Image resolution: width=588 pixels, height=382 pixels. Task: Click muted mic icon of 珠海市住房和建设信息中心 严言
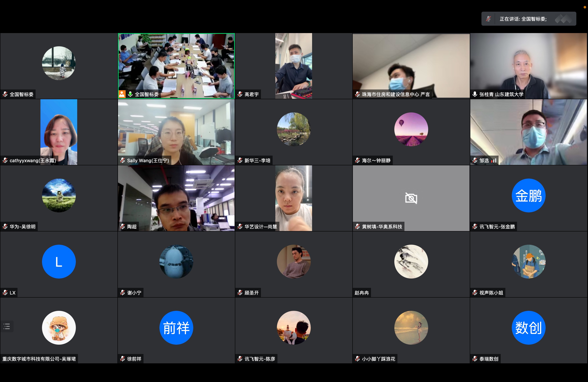(x=358, y=94)
